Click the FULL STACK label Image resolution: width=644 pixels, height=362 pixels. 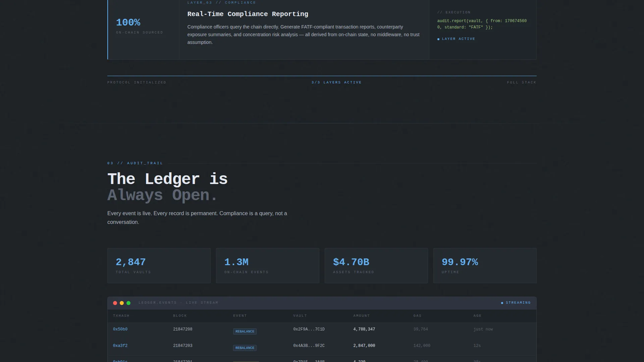(x=522, y=82)
